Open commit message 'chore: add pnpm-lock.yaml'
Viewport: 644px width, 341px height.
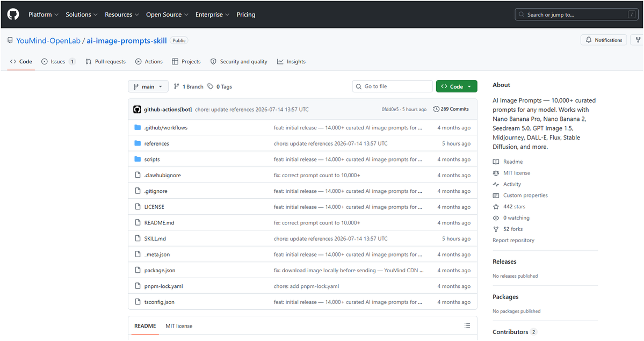(306, 286)
